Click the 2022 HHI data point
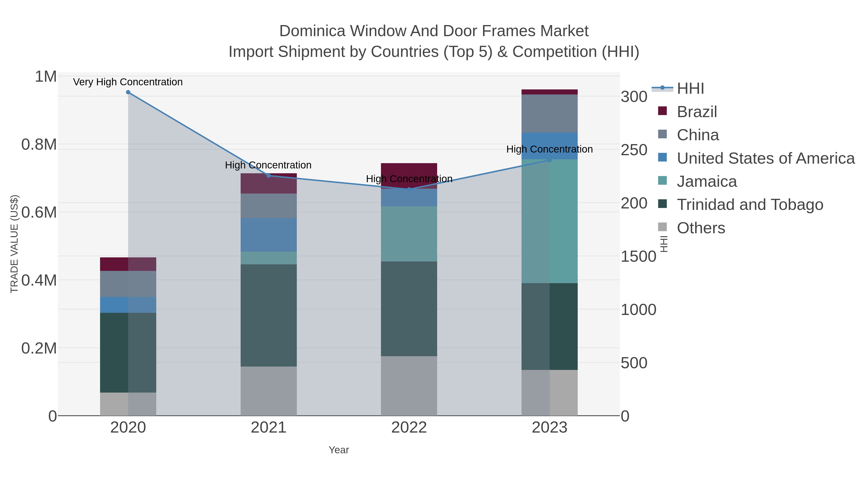This screenshot has height=488, width=868. pos(409,189)
